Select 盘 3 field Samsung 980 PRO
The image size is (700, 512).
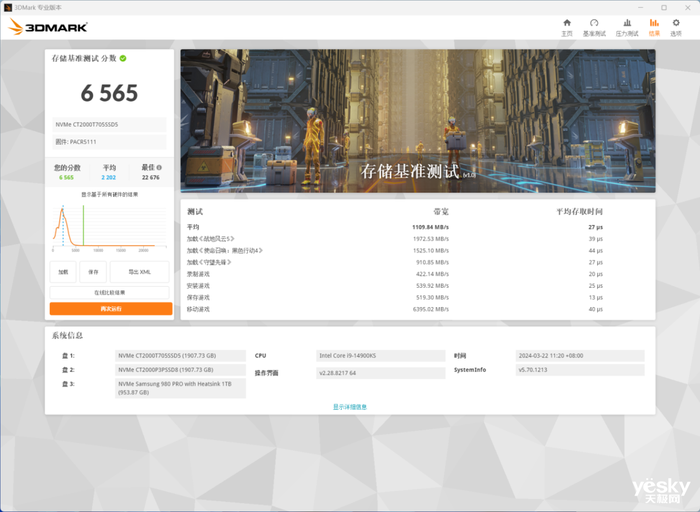(180, 388)
